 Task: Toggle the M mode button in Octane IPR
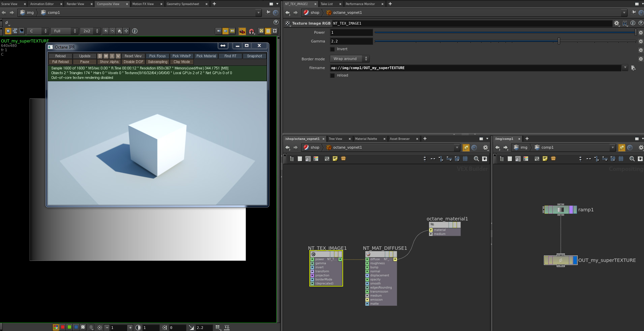[x=106, y=56]
